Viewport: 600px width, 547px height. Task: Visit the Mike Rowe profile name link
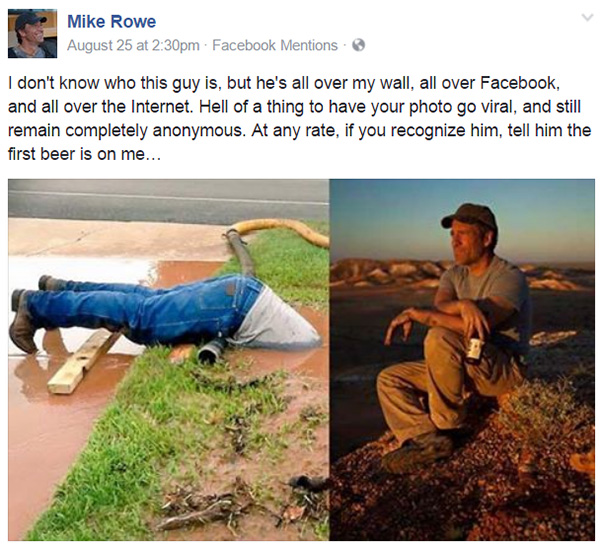[x=111, y=21]
